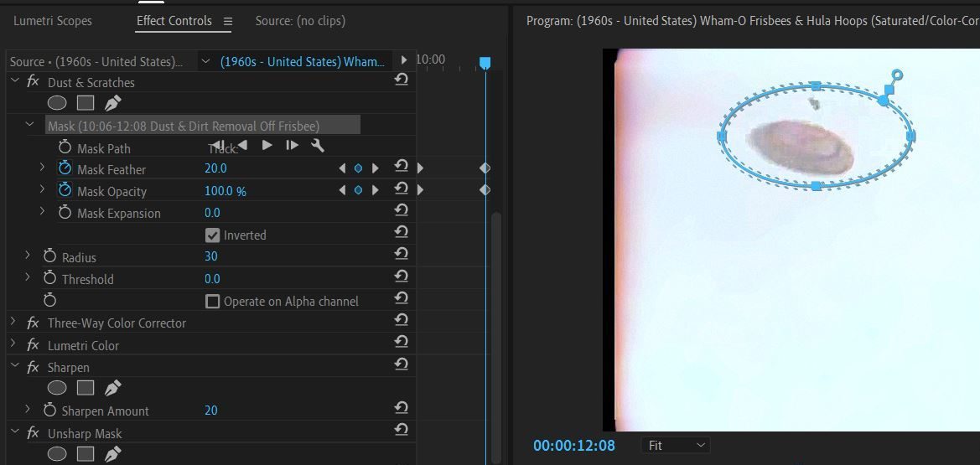Add or remove Mask Feather keyframe
Image resolution: width=980 pixels, height=465 pixels.
358,168
